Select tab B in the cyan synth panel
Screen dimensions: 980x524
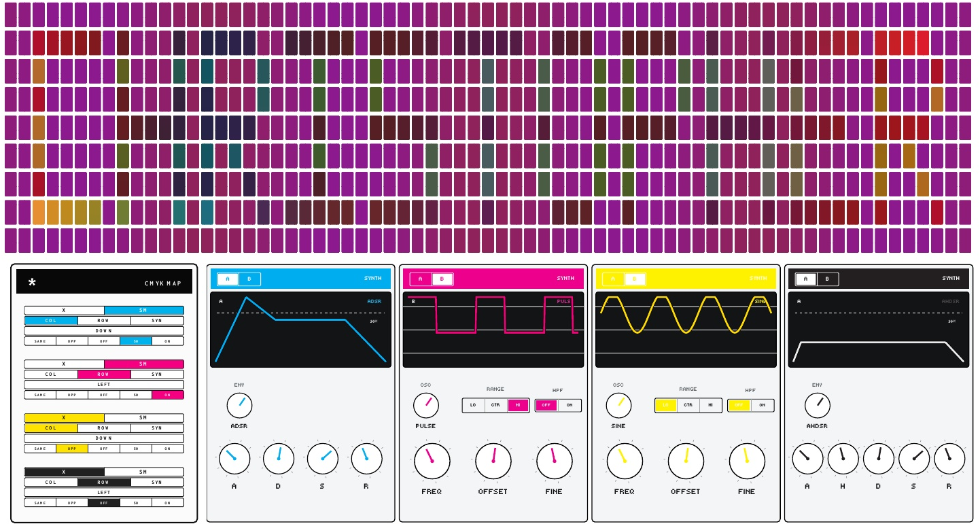click(249, 279)
